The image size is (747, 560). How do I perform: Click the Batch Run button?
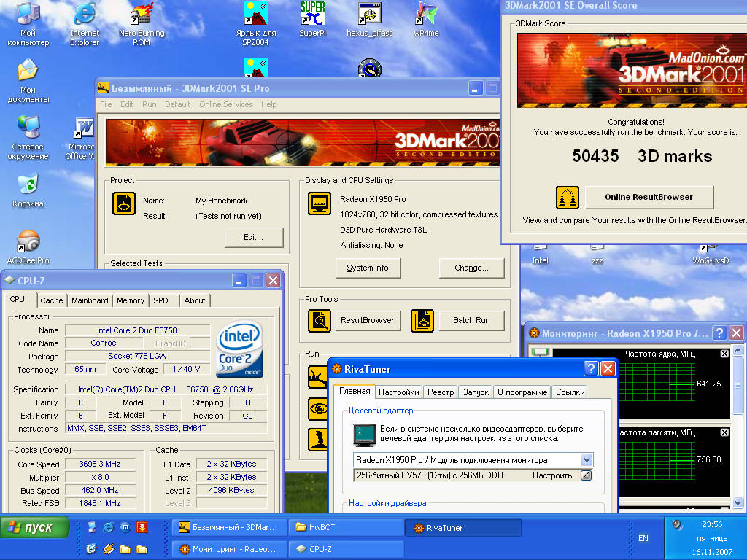pos(471,321)
